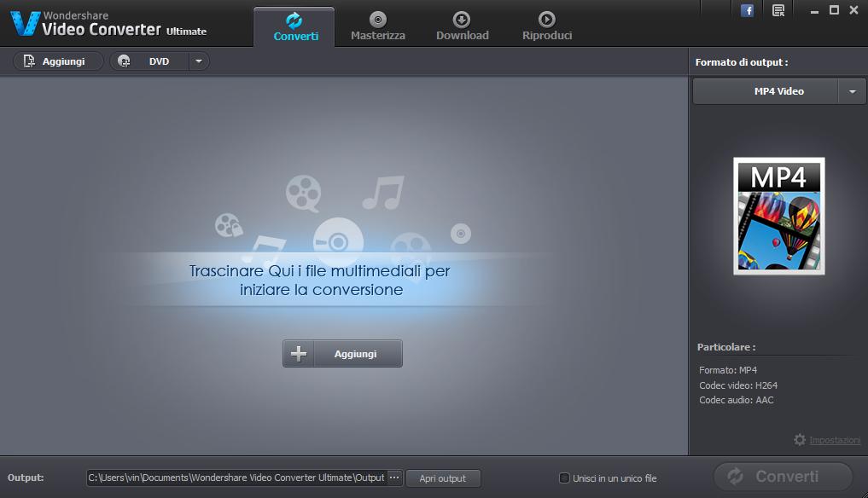Image resolution: width=868 pixels, height=498 pixels.
Task: Click the Aggiungi button in the top toolbar
Action: pyautogui.click(x=57, y=61)
